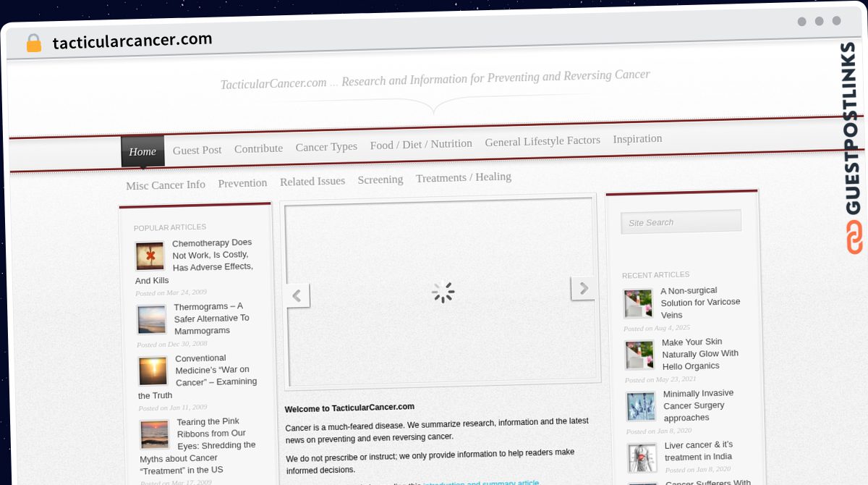Click the Site Search field

(681, 222)
